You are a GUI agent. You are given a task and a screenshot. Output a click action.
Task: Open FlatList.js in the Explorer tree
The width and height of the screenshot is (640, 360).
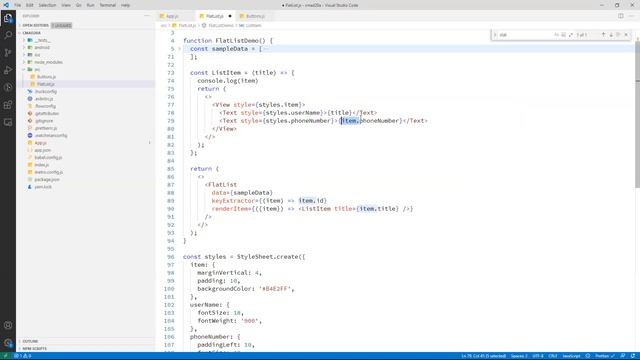(x=45, y=84)
